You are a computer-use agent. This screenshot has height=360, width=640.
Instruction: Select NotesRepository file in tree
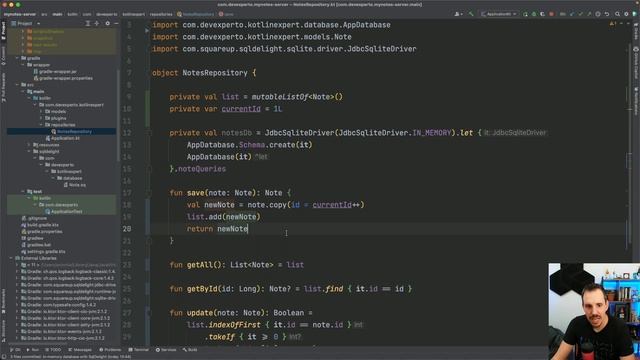pos(74,131)
